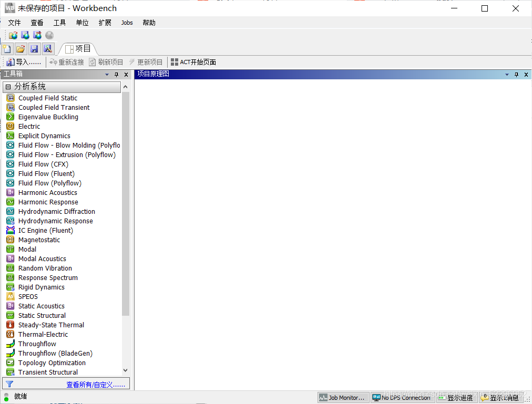Viewport: 532px width, 404px height.
Task: Select the 项目 tab
Action: point(78,49)
